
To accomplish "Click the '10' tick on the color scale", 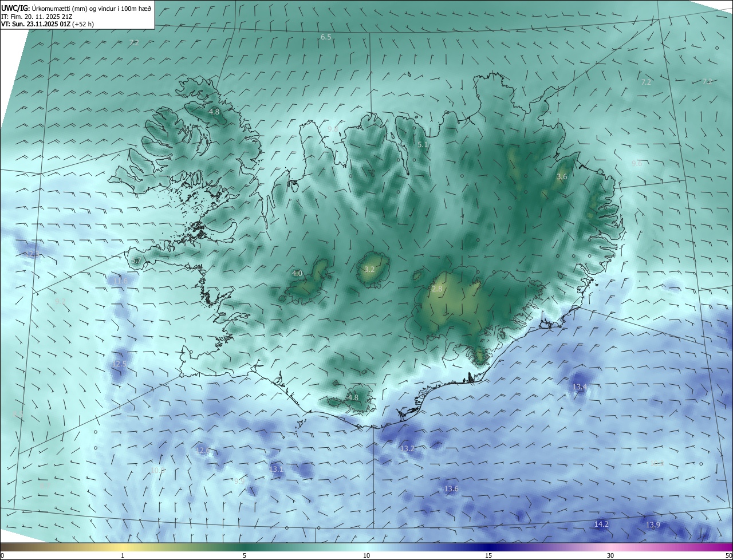I will [366, 555].
